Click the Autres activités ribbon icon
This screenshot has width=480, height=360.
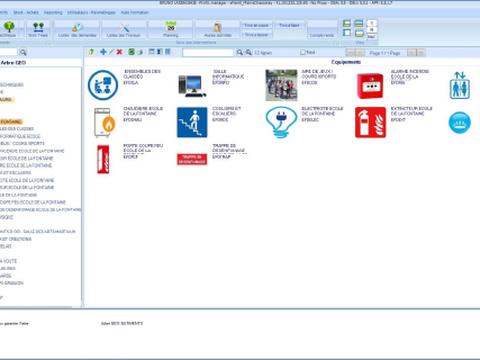pyautogui.click(x=217, y=29)
